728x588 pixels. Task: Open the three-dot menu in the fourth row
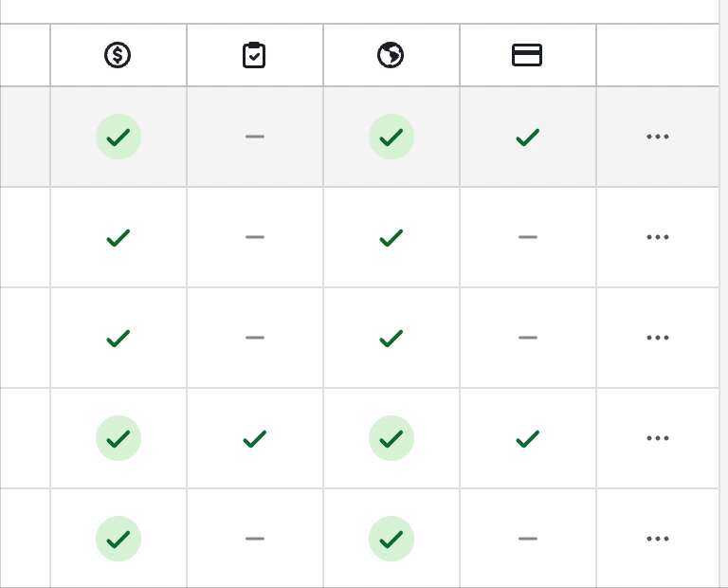click(x=658, y=438)
